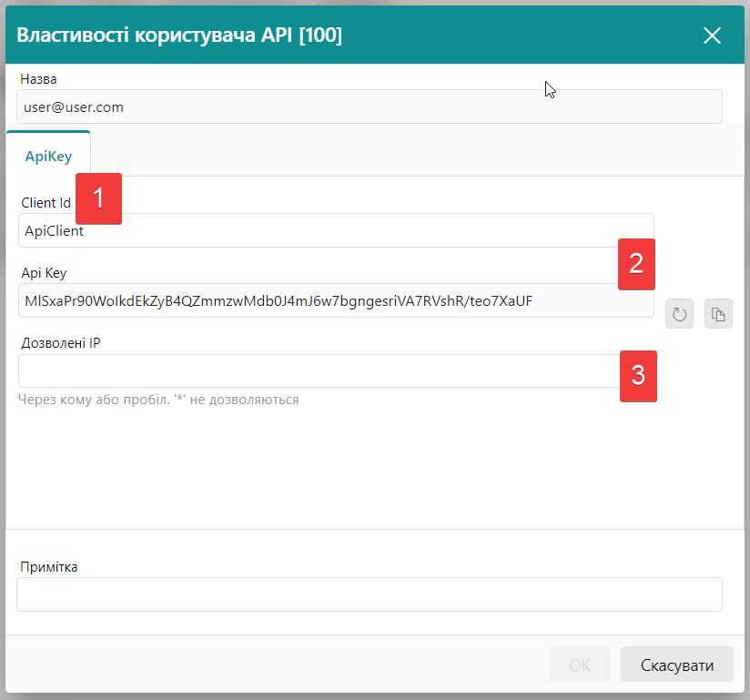Screen dimensions: 750x700
Task: Click into the Дозволені IP input
Action: 319,371
